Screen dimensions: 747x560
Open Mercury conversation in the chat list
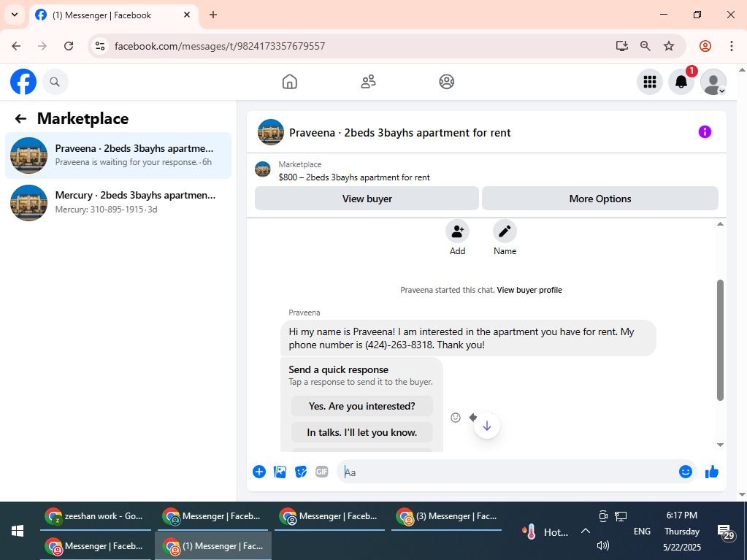coord(118,202)
